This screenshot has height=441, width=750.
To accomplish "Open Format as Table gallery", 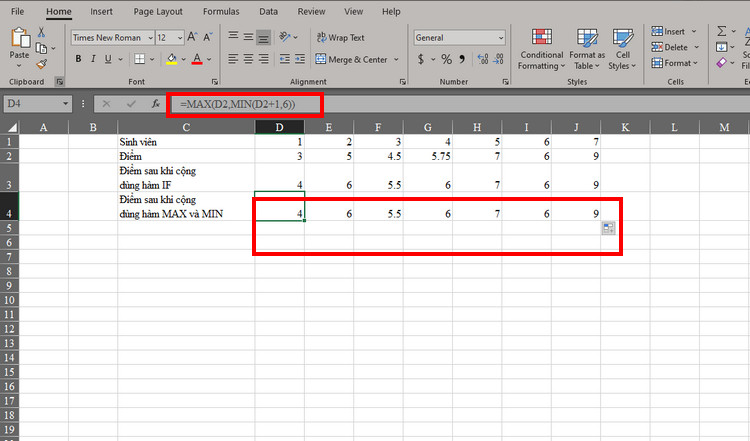I will 587,49.
